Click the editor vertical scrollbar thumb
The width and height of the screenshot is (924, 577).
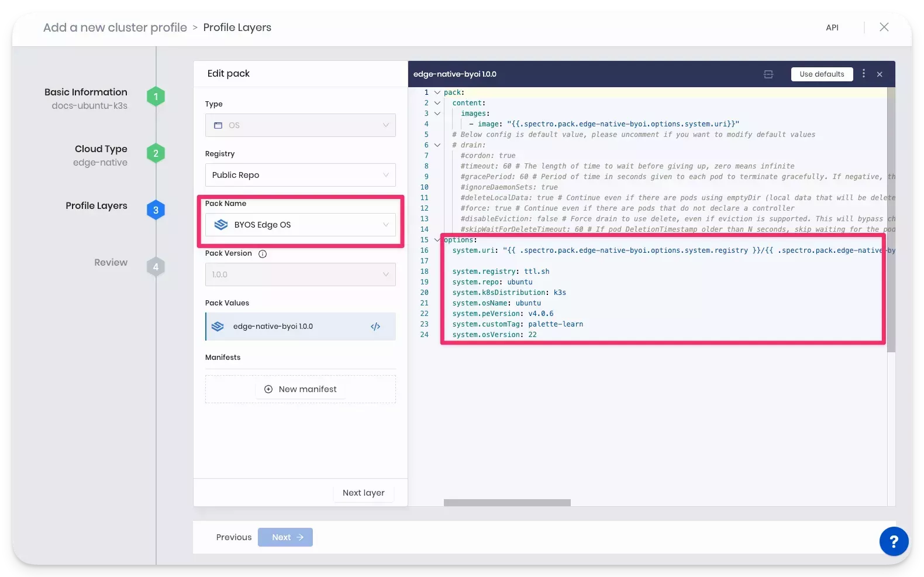pyautogui.click(x=891, y=220)
